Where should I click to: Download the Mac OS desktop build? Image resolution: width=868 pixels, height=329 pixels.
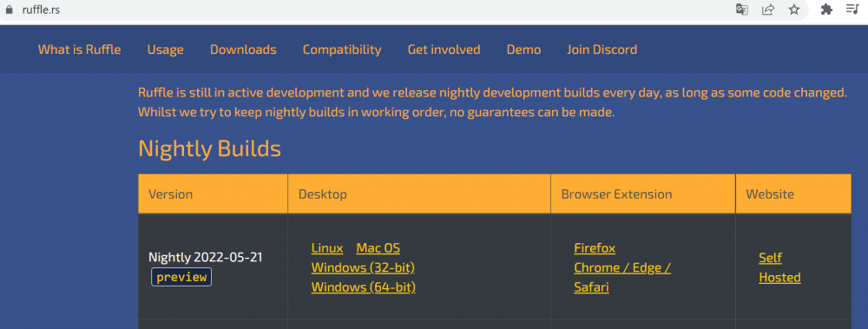[378, 247]
